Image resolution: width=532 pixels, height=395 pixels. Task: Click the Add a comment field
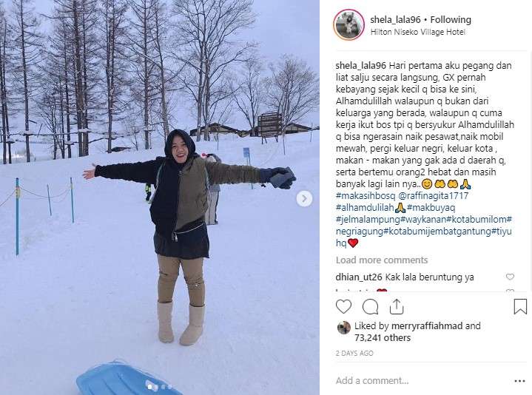tap(422, 381)
